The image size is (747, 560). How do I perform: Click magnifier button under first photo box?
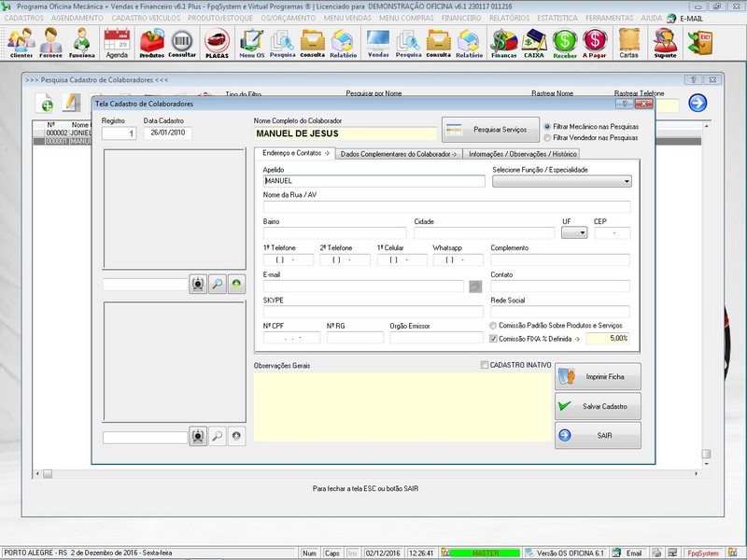pyautogui.click(x=218, y=285)
